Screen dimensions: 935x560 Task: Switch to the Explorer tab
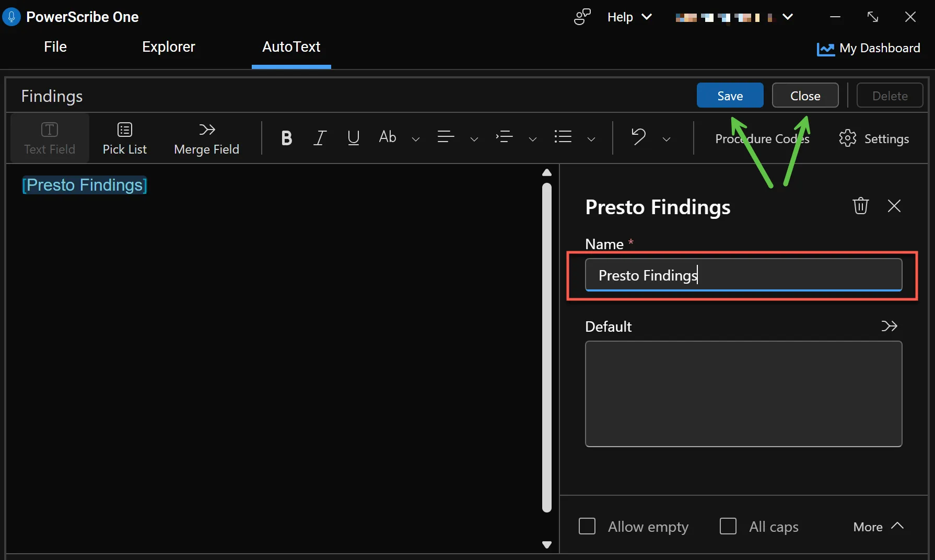(x=168, y=46)
